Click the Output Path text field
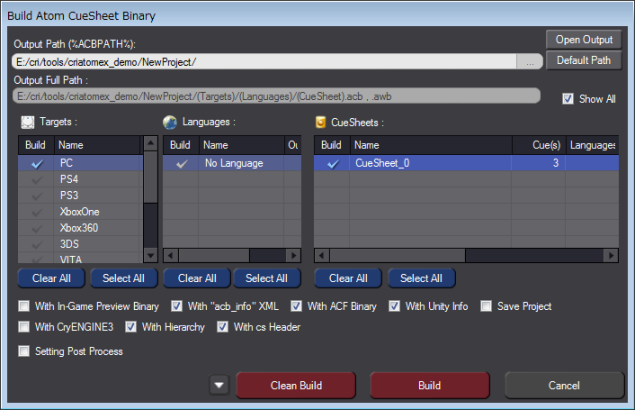The image size is (635, 410). tap(265, 62)
